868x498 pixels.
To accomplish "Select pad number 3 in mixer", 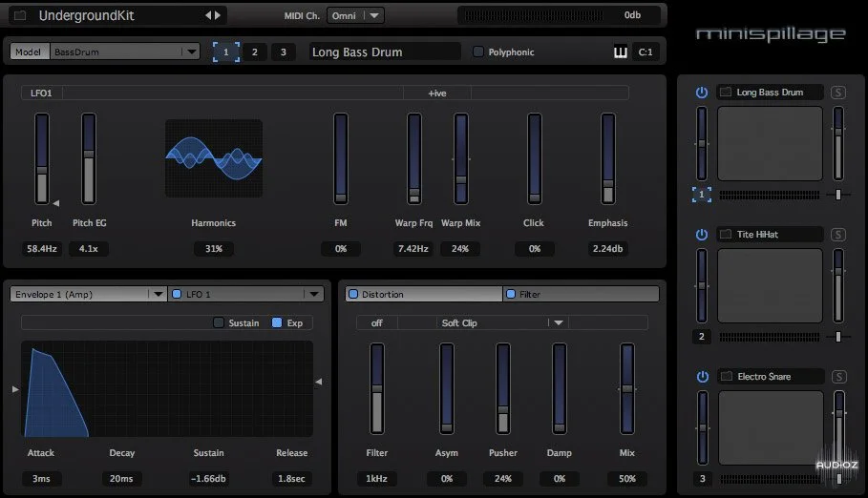I will (703, 479).
